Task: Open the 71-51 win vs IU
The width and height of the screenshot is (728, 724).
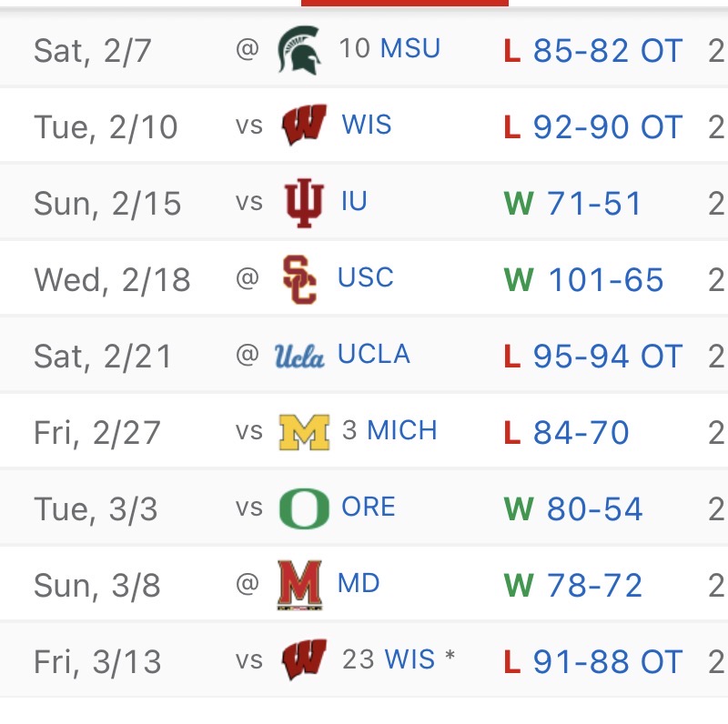Action: pos(594,203)
